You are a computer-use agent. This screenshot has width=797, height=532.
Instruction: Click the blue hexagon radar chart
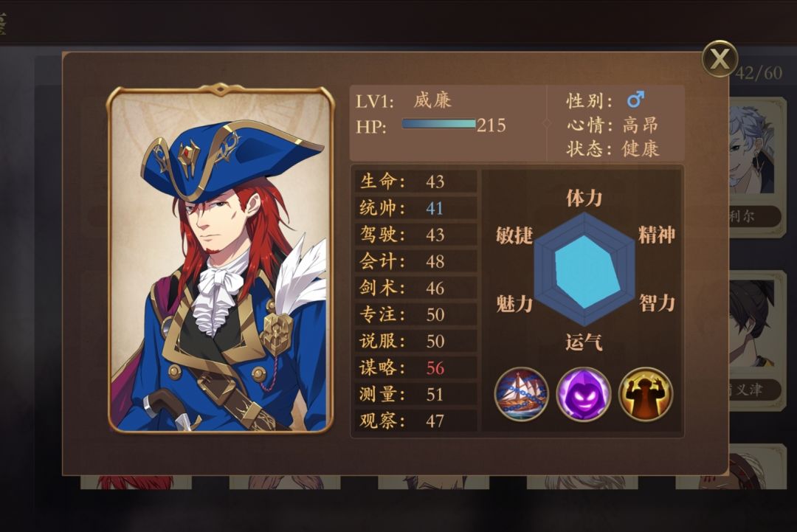coord(584,269)
